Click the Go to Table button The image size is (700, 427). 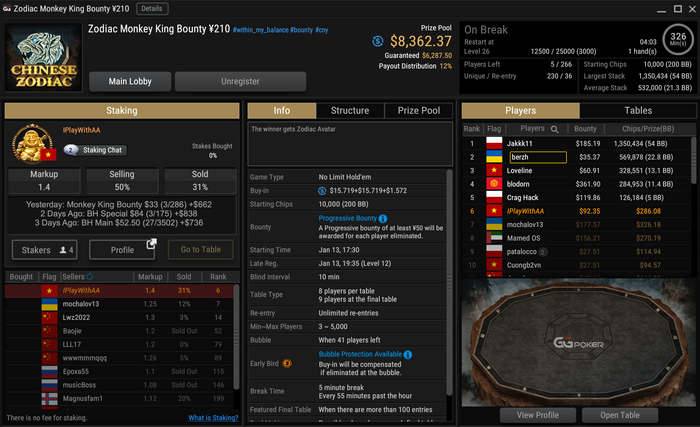click(x=200, y=250)
